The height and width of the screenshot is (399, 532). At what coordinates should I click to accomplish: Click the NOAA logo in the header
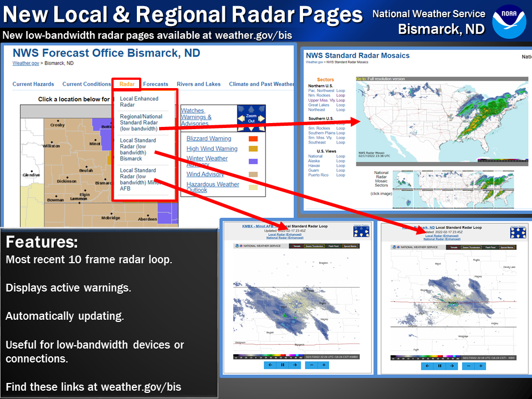pos(509,22)
